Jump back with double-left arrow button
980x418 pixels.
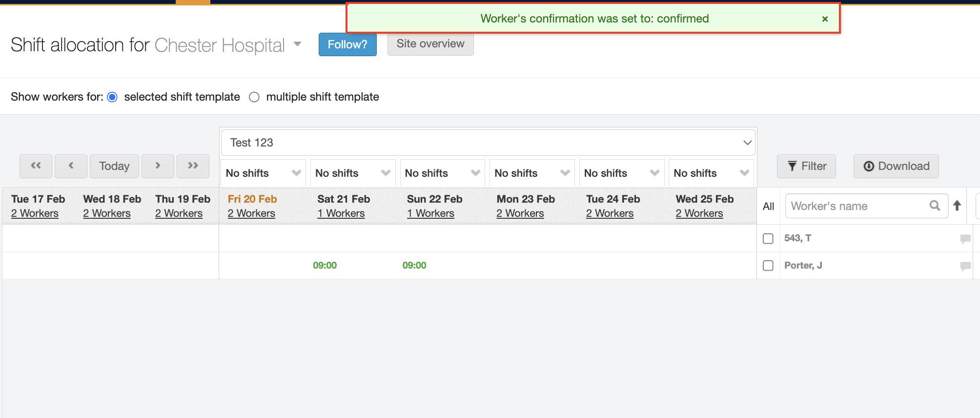[x=36, y=166]
